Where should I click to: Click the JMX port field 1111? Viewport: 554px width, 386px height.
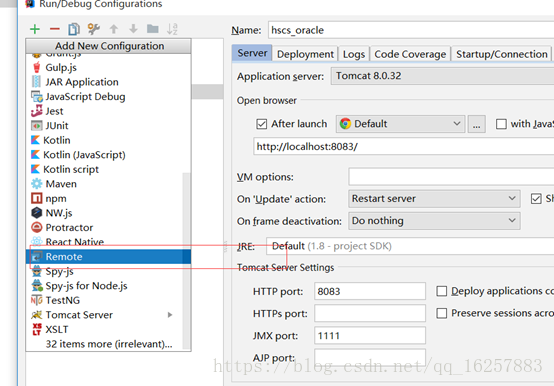[370, 335]
